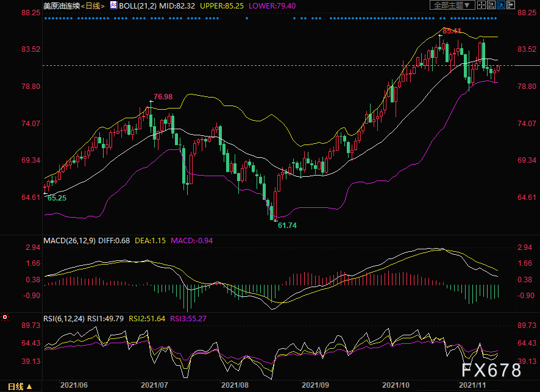Click the <日线> period label in chart title
This screenshot has height=392, width=540.
(93, 6)
